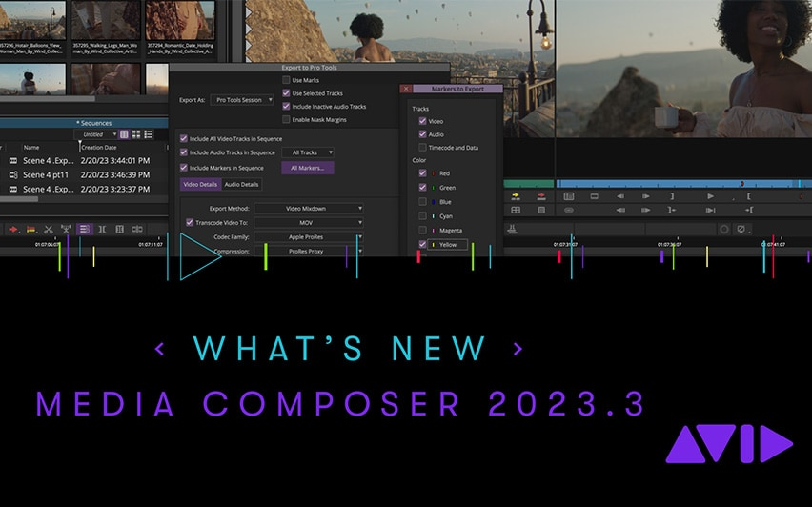Switch the Sequences bin to Frame view
The width and height of the screenshot is (812, 507).
coord(136,134)
